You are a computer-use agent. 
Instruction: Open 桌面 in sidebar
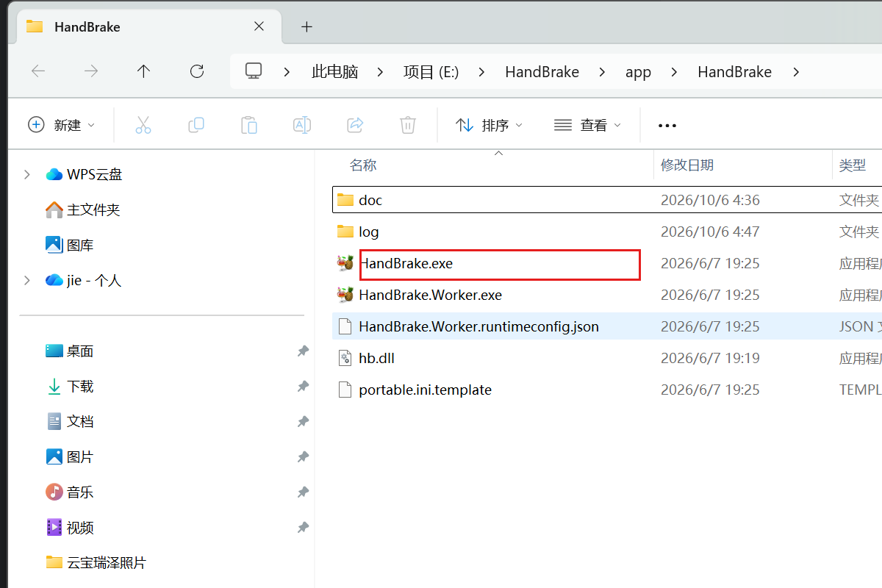click(70, 351)
